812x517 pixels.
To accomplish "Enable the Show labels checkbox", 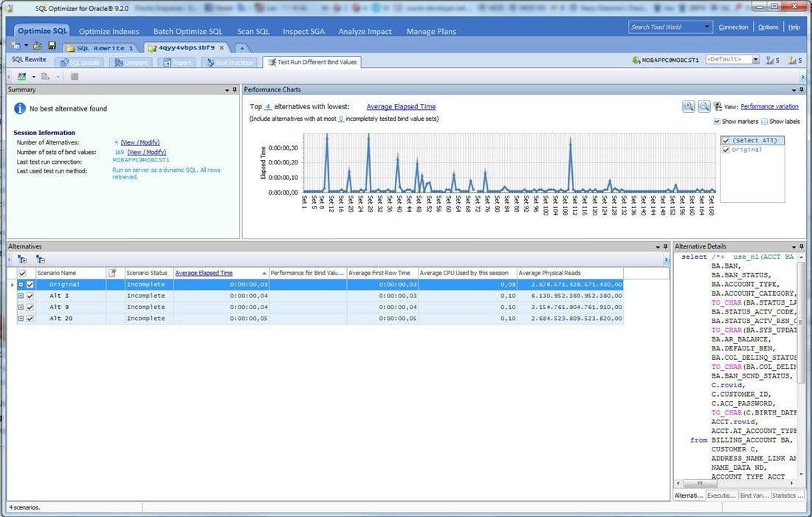I will click(x=765, y=122).
